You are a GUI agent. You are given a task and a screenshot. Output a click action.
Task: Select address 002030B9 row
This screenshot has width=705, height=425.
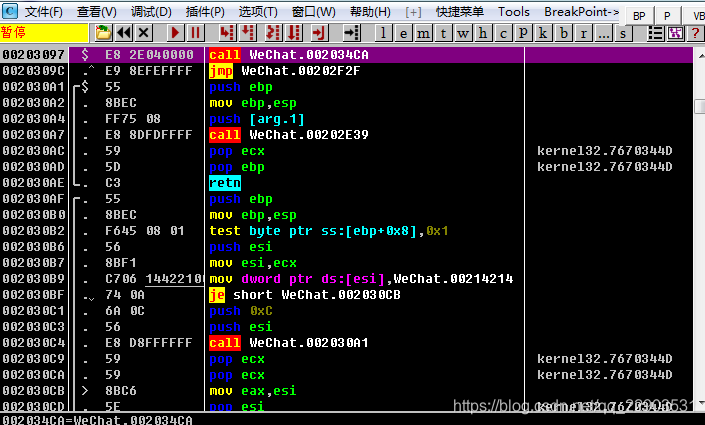click(34, 279)
